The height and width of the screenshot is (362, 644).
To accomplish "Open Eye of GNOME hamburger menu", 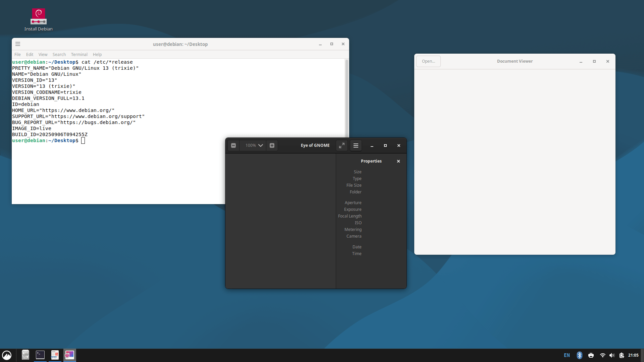I will [x=356, y=145].
